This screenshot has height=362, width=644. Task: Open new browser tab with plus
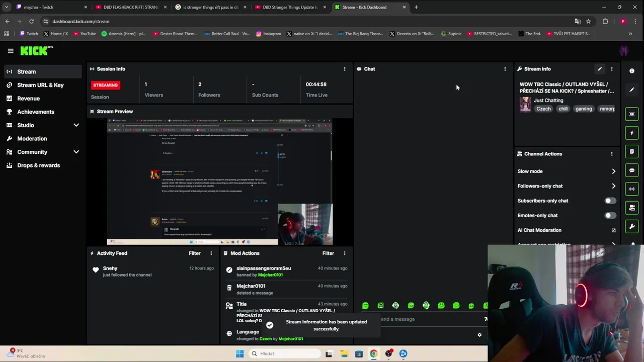click(x=416, y=7)
